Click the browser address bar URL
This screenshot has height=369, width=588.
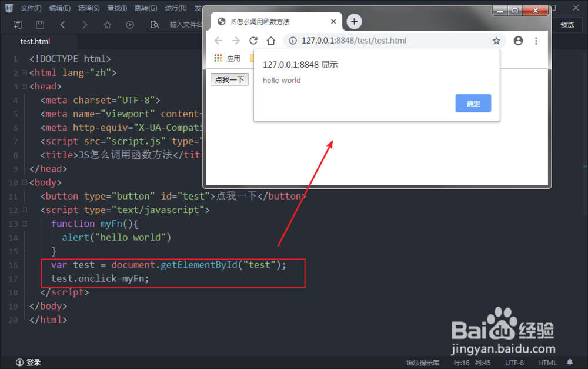coord(354,41)
